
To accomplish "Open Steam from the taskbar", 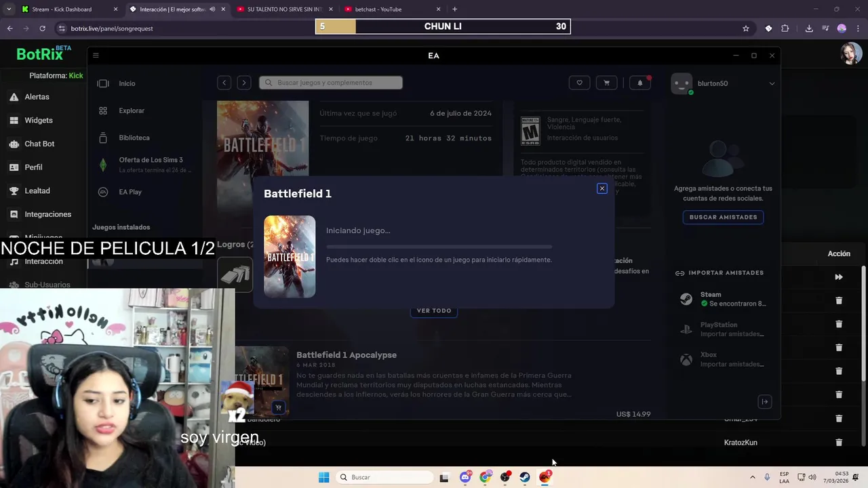I will (525, 477).
